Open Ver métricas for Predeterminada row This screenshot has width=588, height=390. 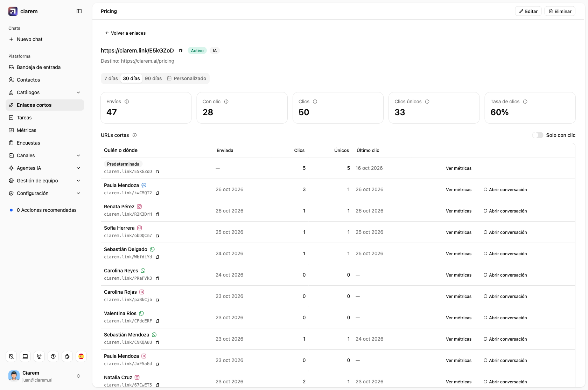coord(458,168)
